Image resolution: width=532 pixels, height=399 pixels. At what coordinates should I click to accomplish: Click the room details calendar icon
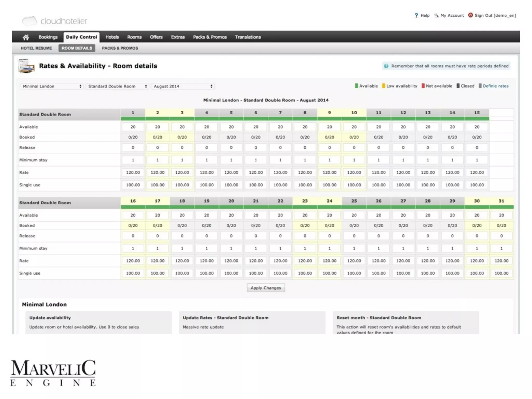[x=26, y=66]
